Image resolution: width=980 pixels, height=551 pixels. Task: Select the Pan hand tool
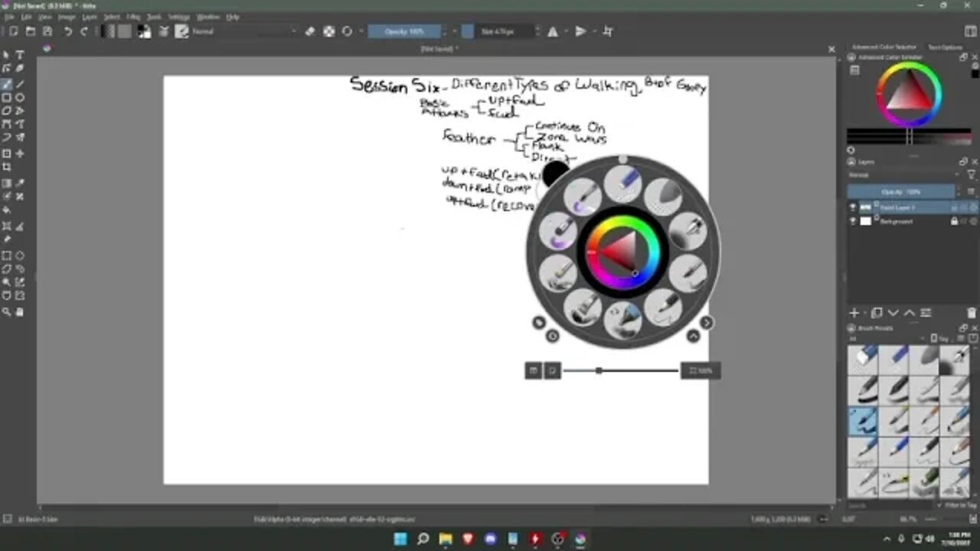[x=20, y=312]
